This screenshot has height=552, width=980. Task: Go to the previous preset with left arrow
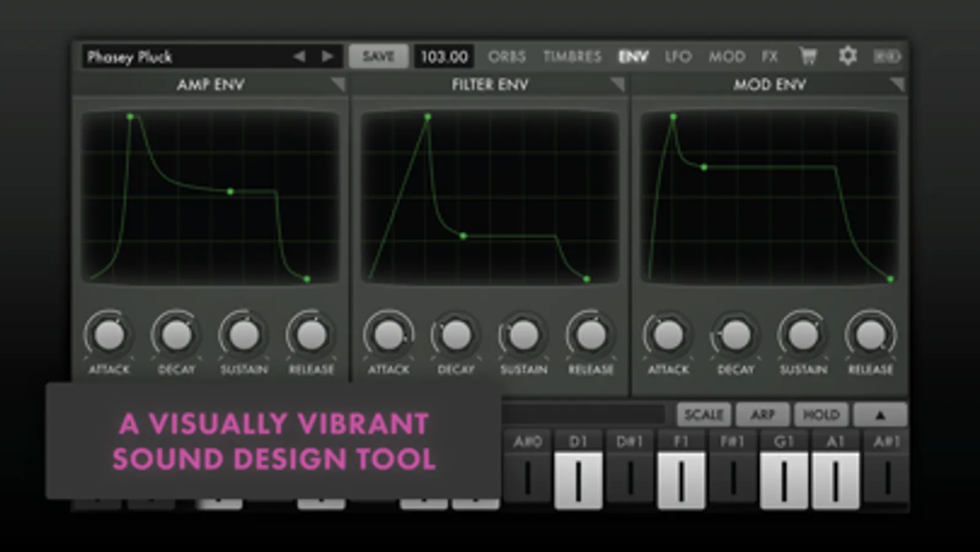click(x=299, y=56)
